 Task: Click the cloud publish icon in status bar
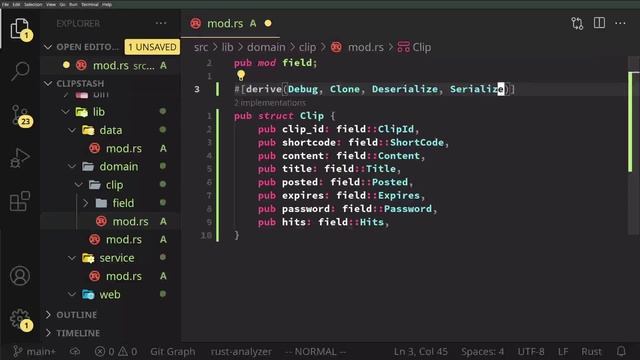pos(75,351)
